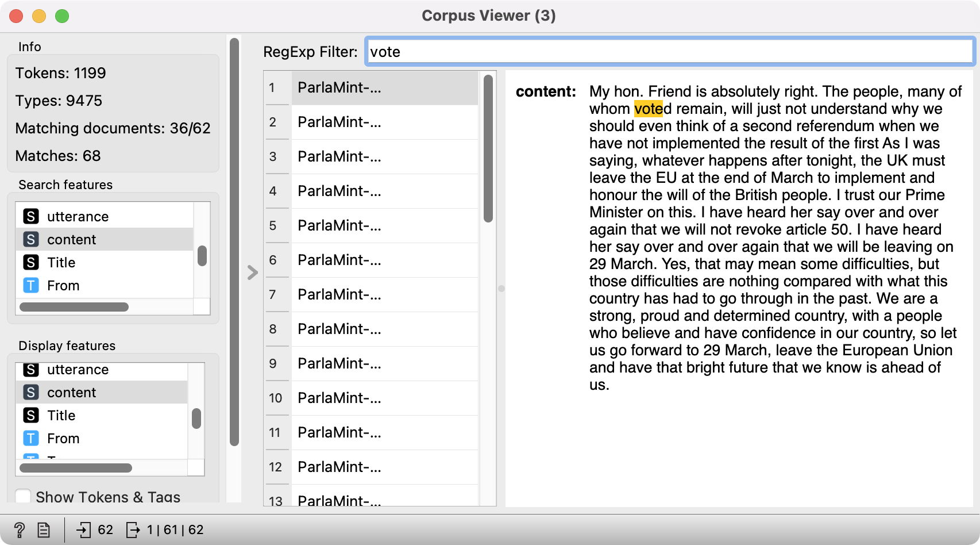
Task: Enable Show Tokens & Tags checkbox
Action: pos(24,497)
